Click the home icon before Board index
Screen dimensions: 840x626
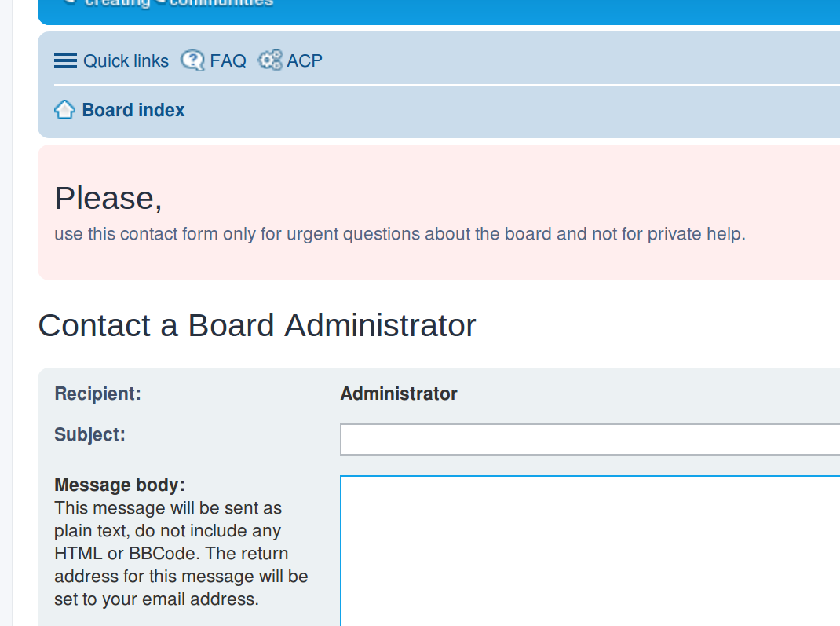64,109
